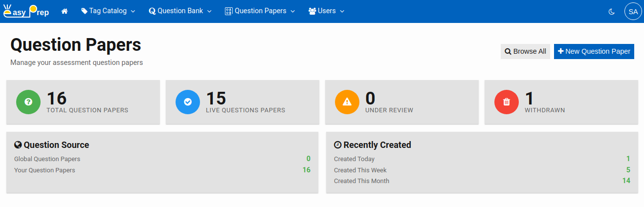This screenshot has height=207, width=644.
Task: Go to the home icon
Action: (65, 11)
